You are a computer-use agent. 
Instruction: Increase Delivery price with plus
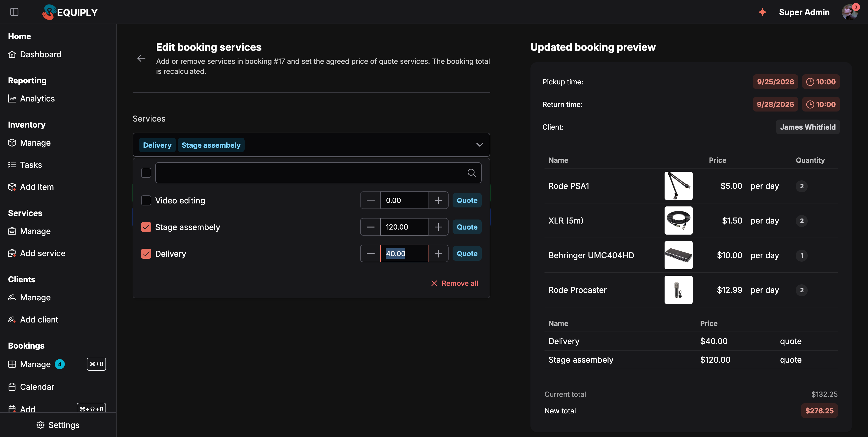(x=438, y=254)
